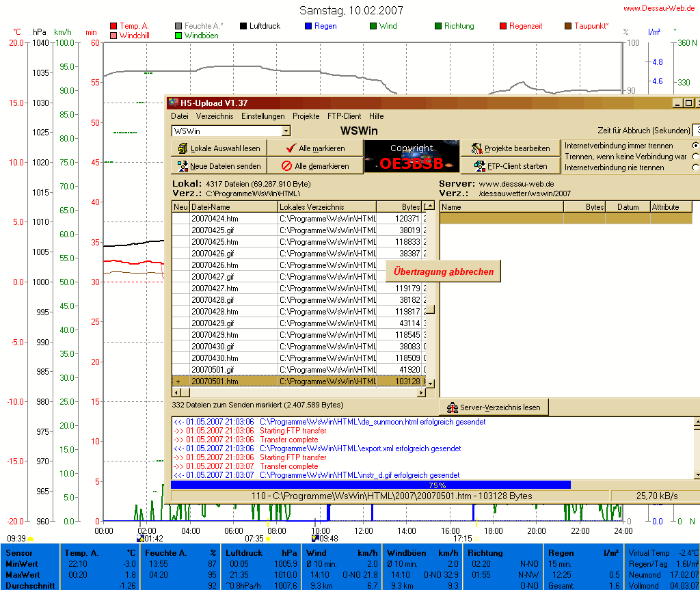Click the blue 75% transfer progress bar
The image size is (700, 590).
(369, 485)
